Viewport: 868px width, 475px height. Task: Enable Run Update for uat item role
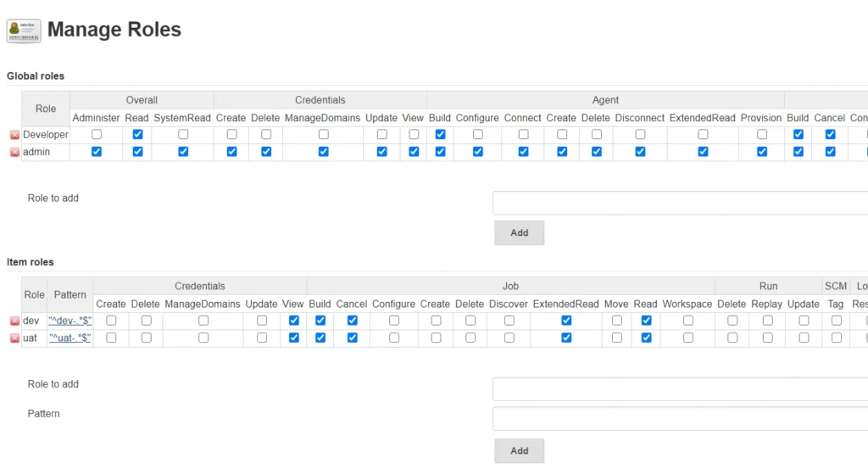point(804,337)
